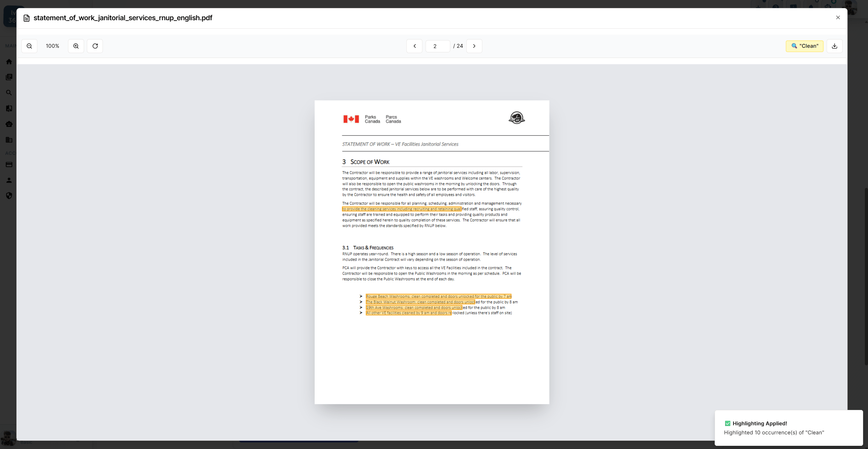Click the Highlighting Applied notification toast
Screen dimensions: 868x449
coord(788,428)
